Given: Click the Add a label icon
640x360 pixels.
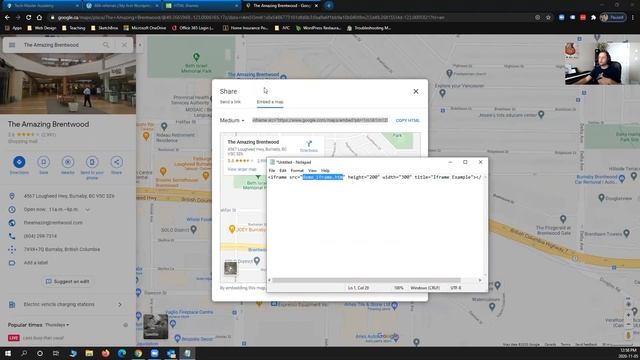Looking at the screenshot, I should pos(12,262).
